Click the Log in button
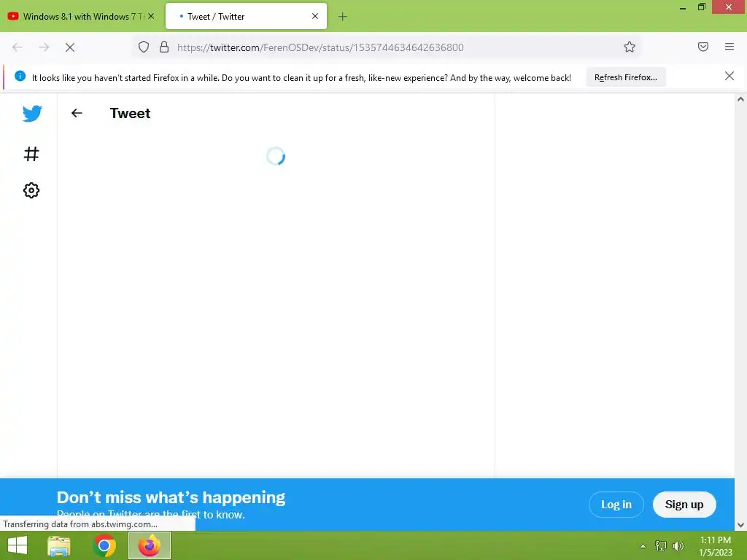This screenshot has height=560, width=747. [616, 505]
